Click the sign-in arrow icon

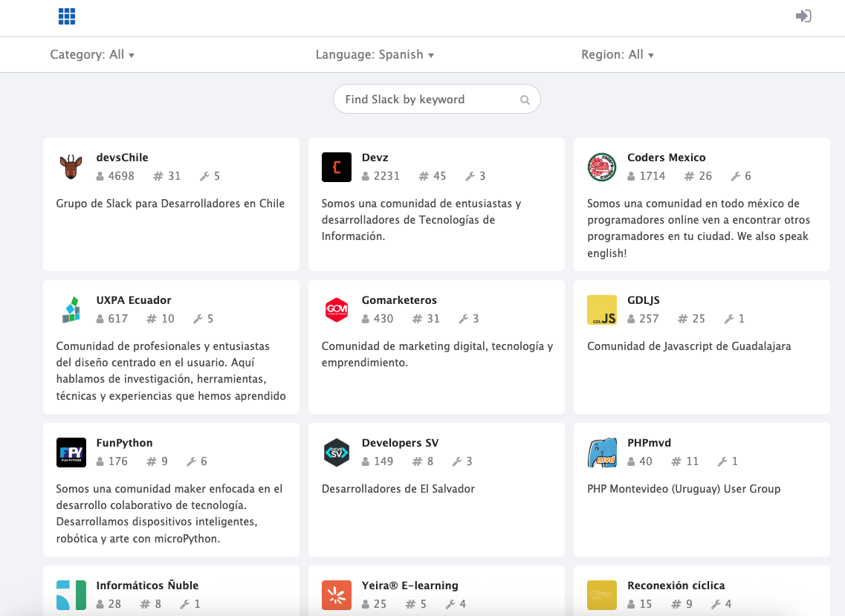coord(803,16)
